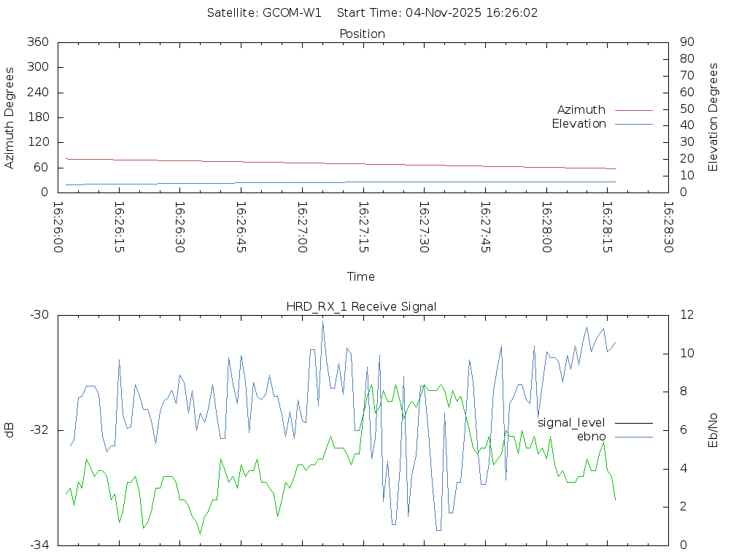The image size is (747, 560).
Task: Click the blue ebno legend line sample
Action: point(633,437)
